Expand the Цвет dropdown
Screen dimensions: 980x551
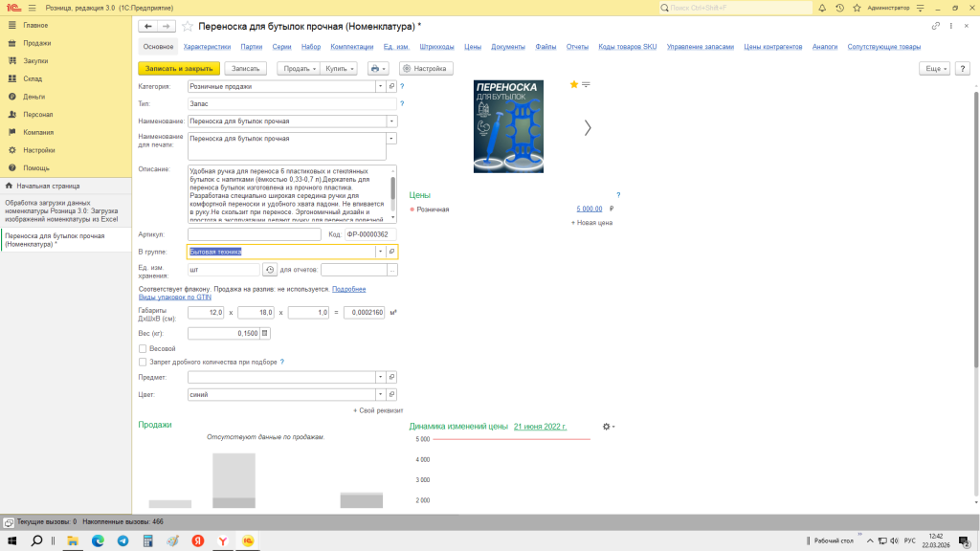tap(380, 395)
